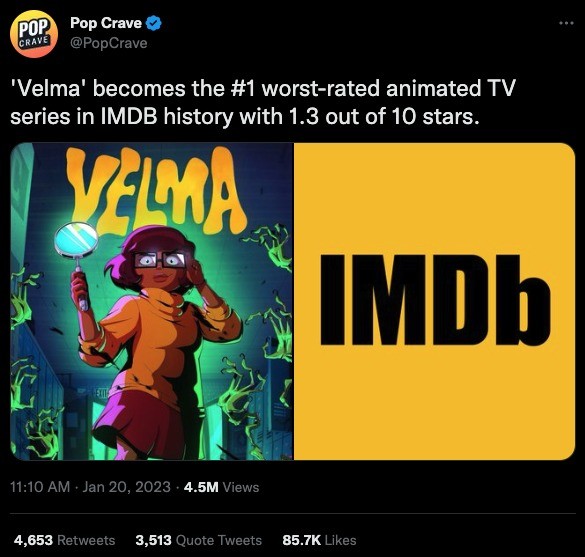Open the 85.7K Likes list

point(319,540)
